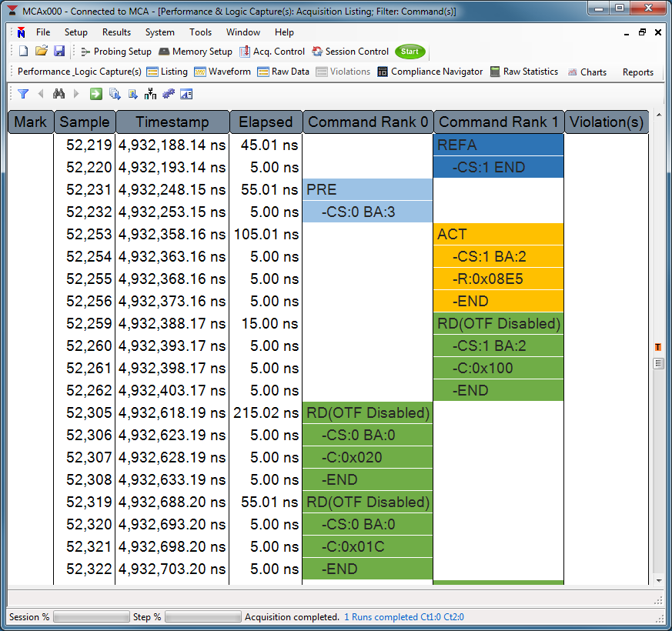Click the filter funnel icon
This screenshot has height=631, width=672.
(x=23, y=94)
